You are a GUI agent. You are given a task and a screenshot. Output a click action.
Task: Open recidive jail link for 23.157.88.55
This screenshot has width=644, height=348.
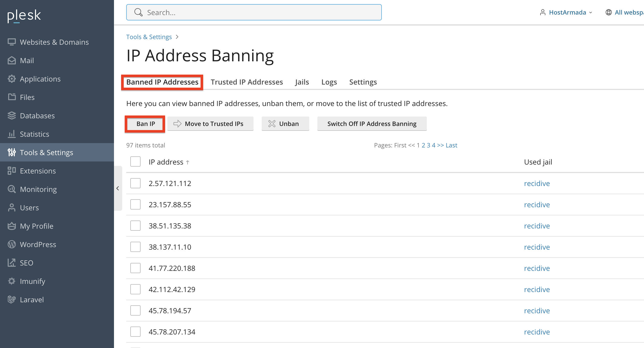pyautogui.click(x=537, y=205)
